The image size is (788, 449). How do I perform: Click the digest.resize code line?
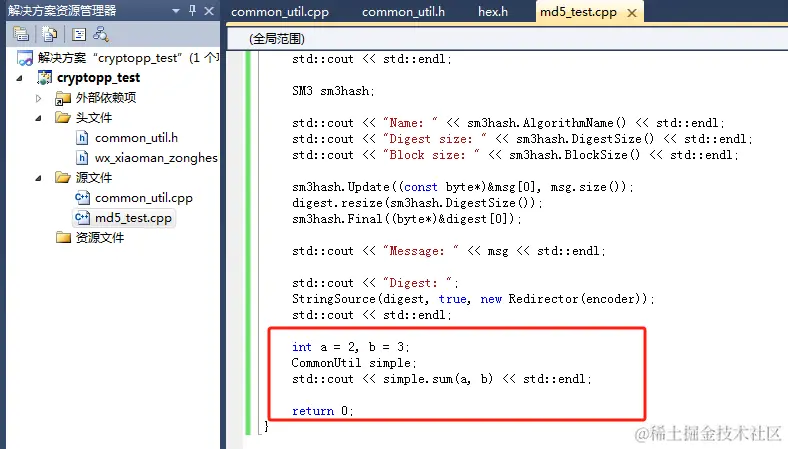coord(417,203)
